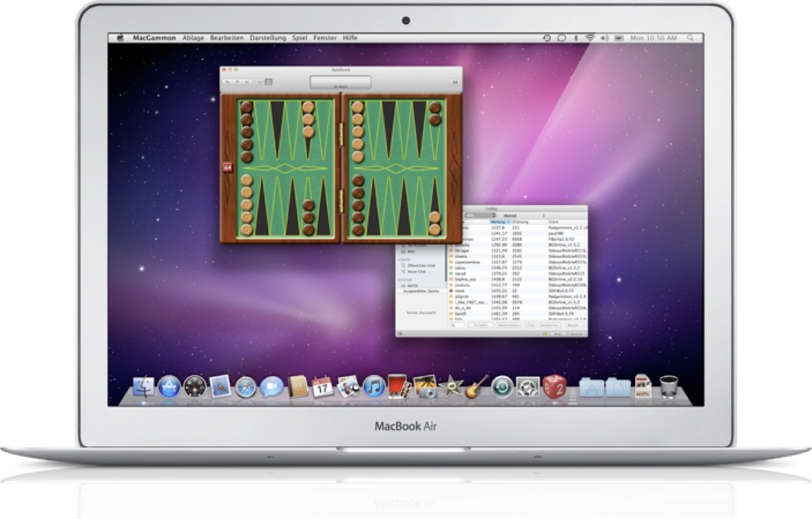Click Time Machine icon in the Dock
Image resolution: width=812 pixels, height=519 pixels.
501,387
